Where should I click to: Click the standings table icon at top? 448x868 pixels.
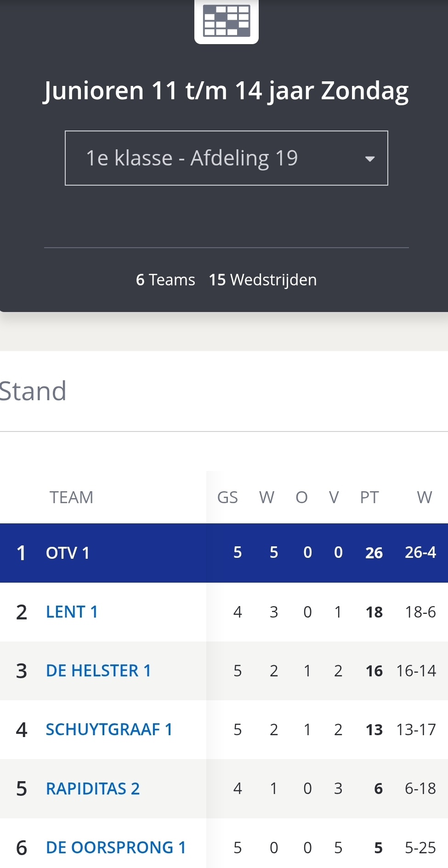(227, 21)
